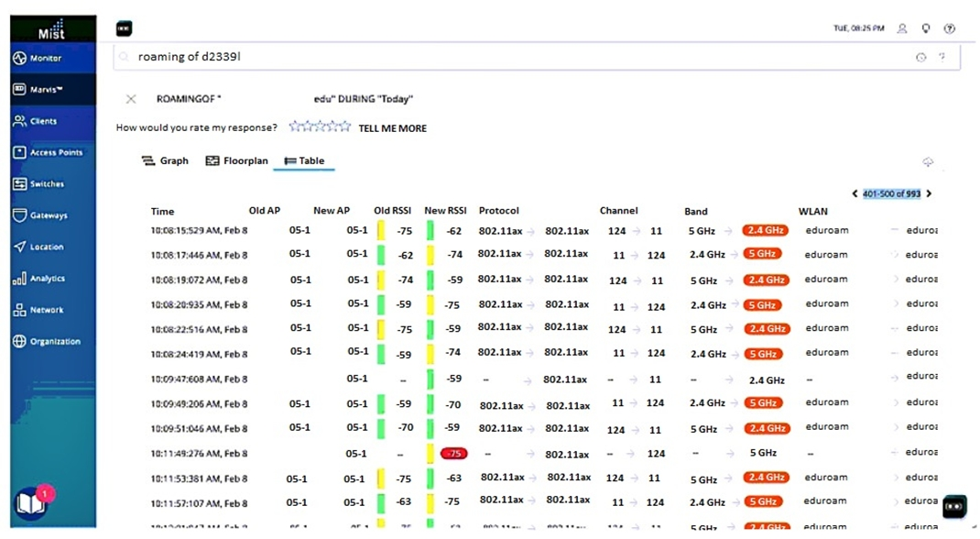Viewport: 980px width, 539px height.
Task: Click the Gateways sidebar icon
Action: (x=20, y=215)
